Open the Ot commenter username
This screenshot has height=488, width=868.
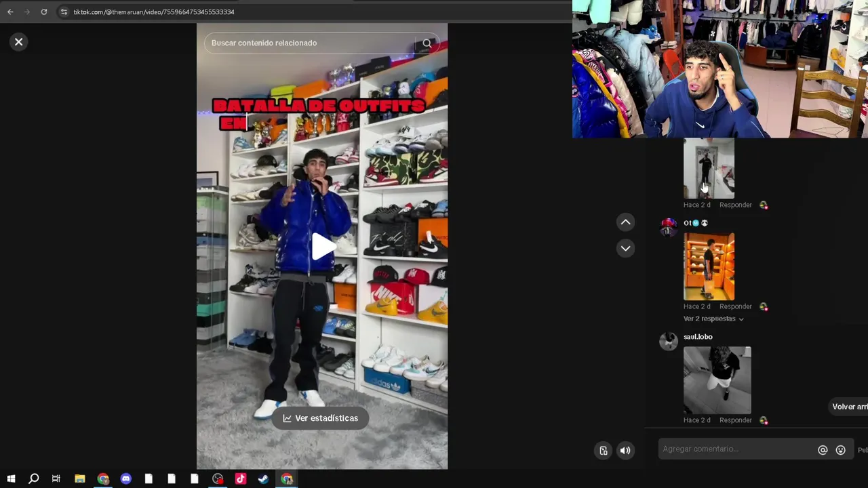click(695, 223)
